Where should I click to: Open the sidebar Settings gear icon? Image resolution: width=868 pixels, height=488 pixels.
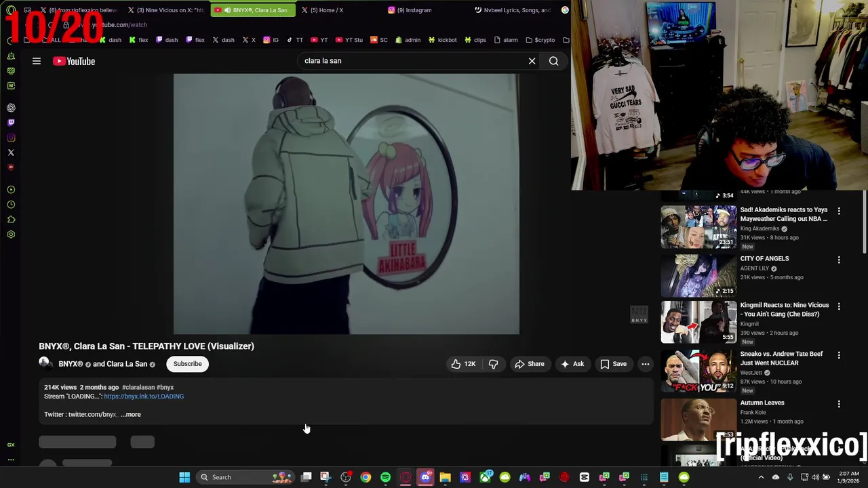(11, 235)
